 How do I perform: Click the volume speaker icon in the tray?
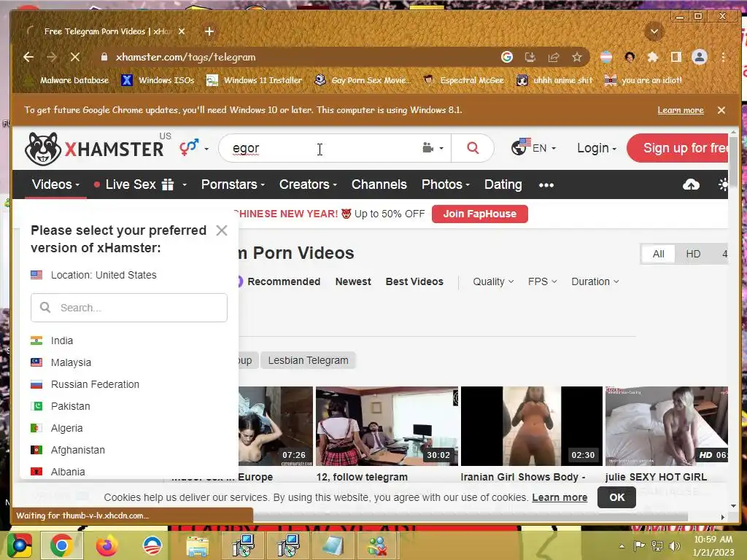click(674, 545)
